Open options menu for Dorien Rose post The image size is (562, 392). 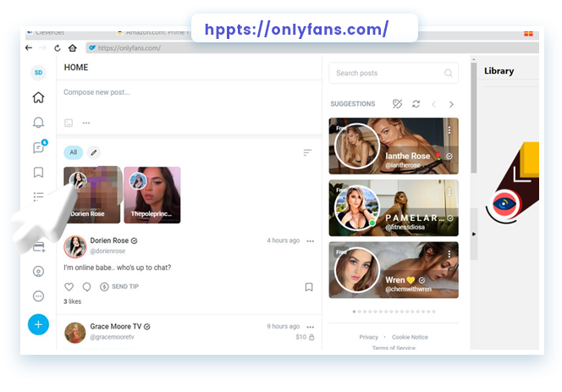pyautogui.click(x=311, y=241)
